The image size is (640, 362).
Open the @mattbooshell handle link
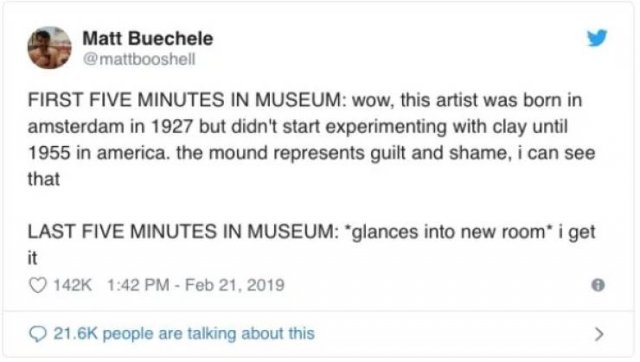point(139,60)
